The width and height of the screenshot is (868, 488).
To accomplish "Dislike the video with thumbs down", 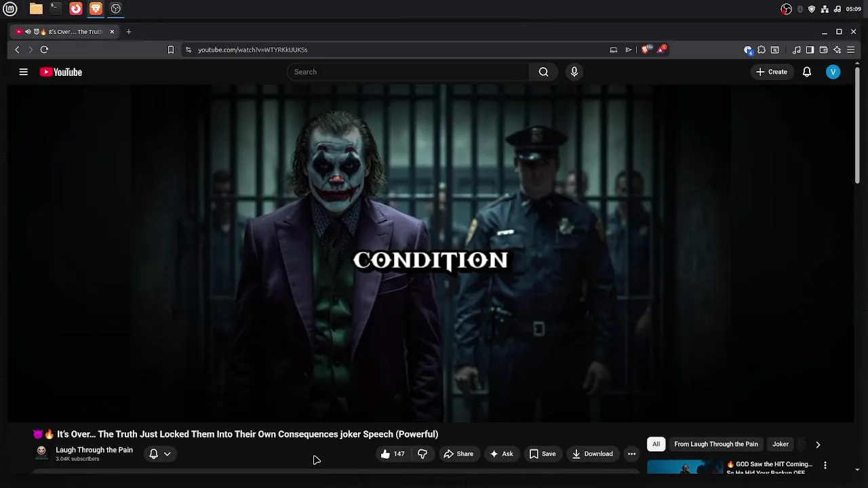I will pyautogui.click(x=422, y=454).
